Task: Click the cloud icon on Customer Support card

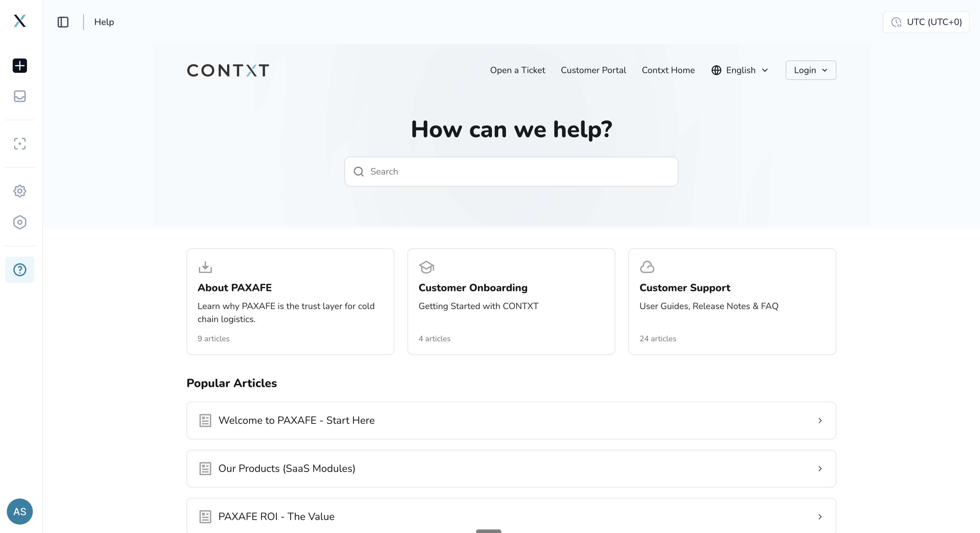Action: (647, 267)
